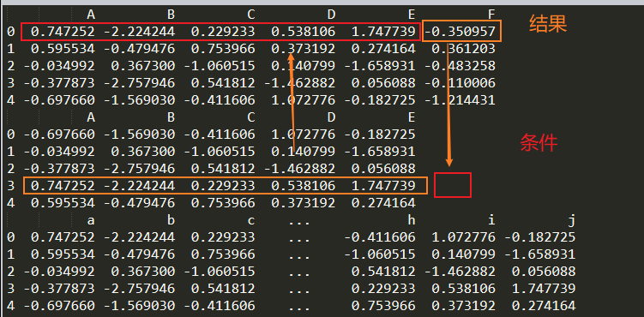This screenshot has width=644, height=317.
Task: Click the column F header
Action: coord(491,15)
